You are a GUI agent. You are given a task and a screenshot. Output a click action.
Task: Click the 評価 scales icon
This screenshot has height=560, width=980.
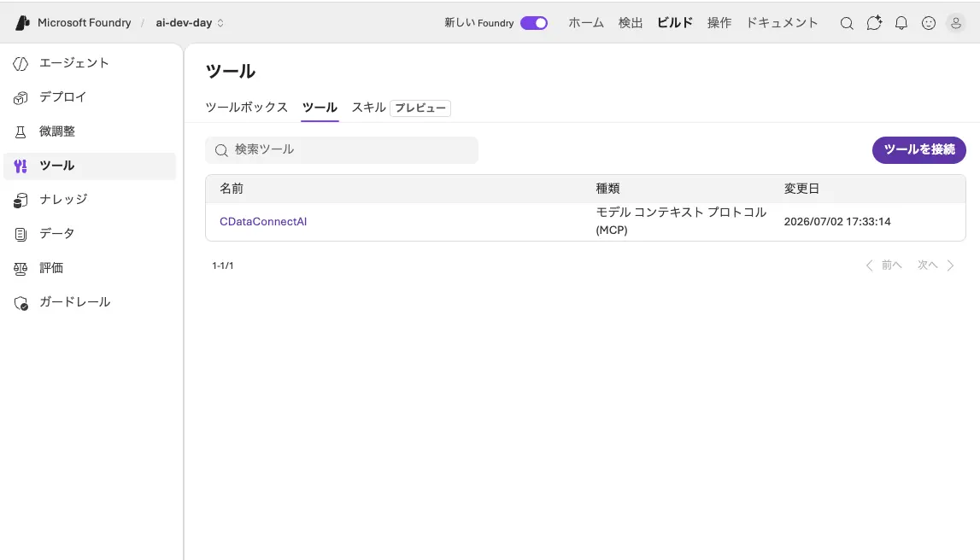(21, 268)
